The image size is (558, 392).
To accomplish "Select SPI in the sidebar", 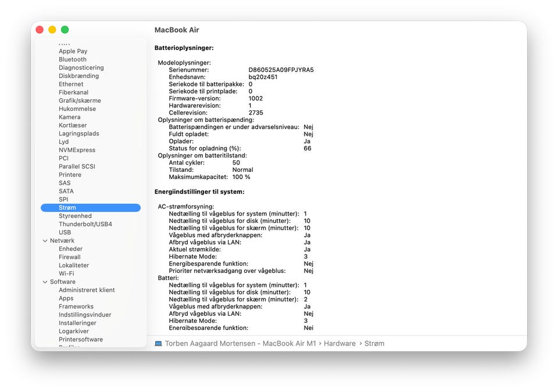I will click(63, 199).
